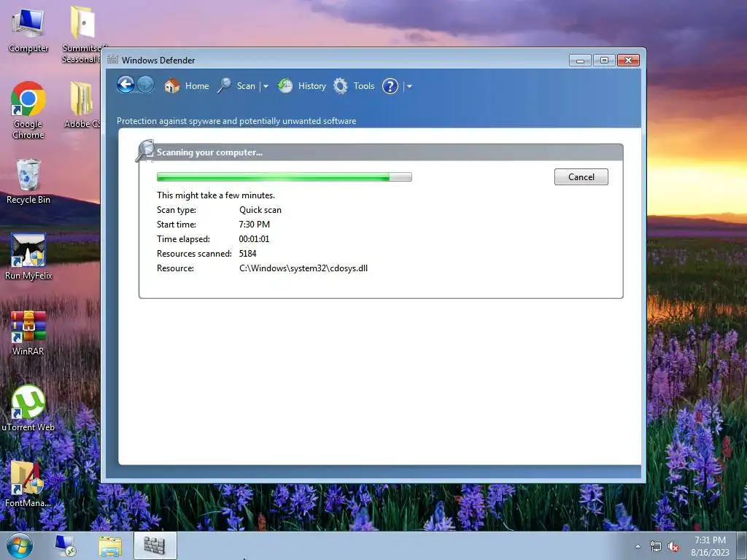Screen dimensions: 747x560
Task: Click the green scan progress bar
Action: (x=285, y=177)
